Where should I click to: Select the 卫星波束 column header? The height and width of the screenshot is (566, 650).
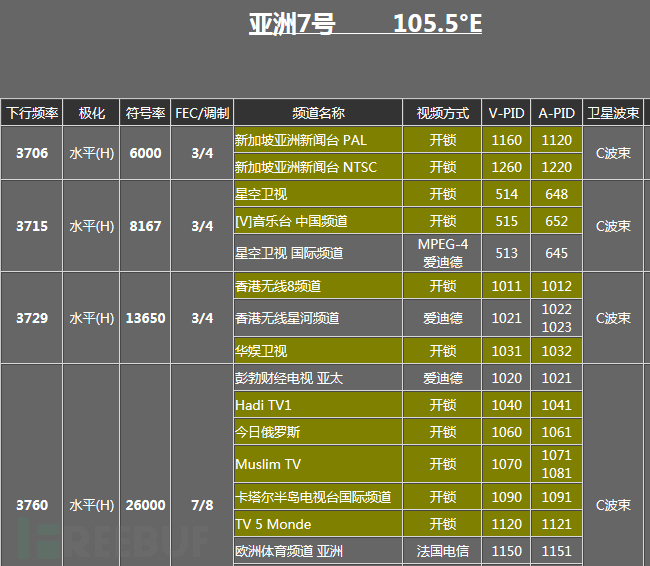[613, 113]
